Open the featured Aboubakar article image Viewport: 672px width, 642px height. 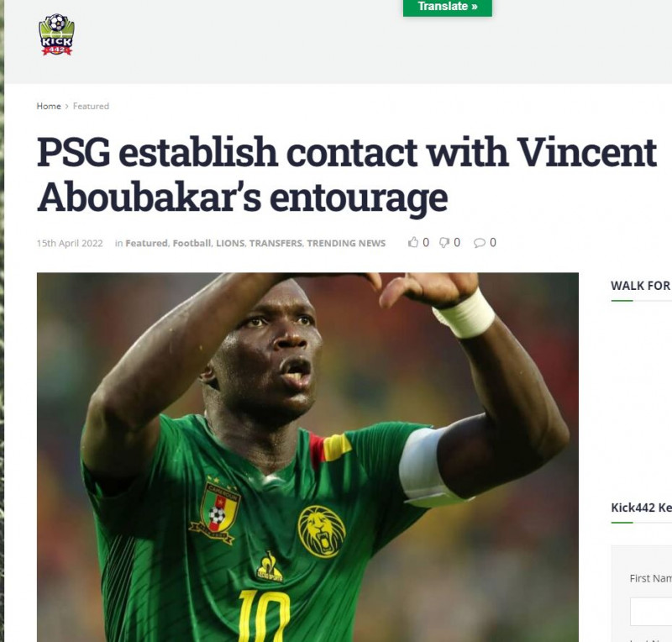tap(307, 457)
